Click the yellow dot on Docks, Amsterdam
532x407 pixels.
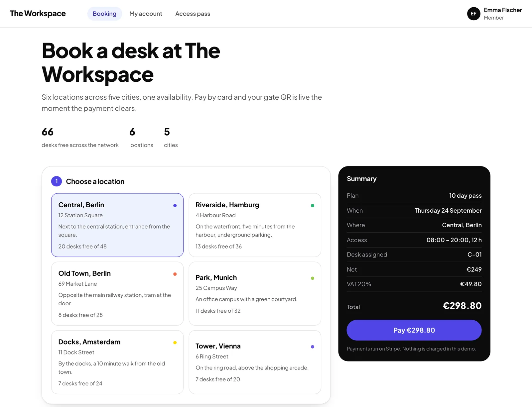[x=175, y=343]
